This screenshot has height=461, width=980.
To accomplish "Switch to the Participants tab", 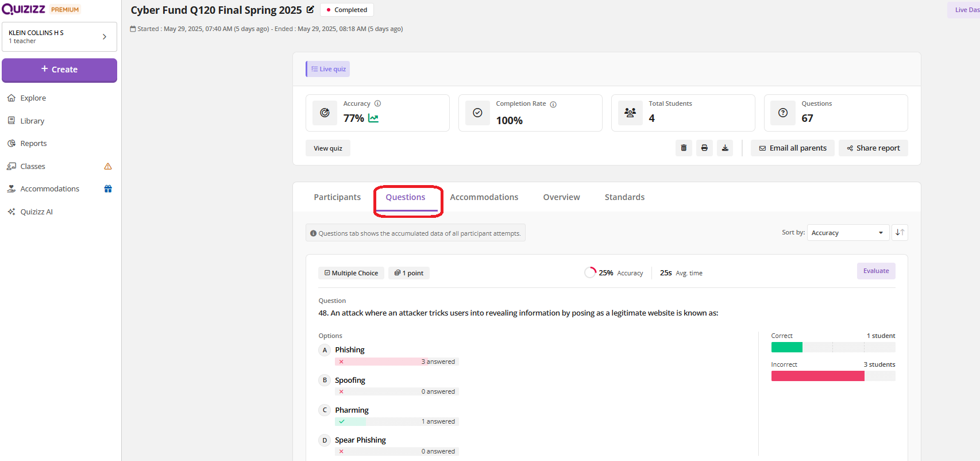I will point(337,197).
